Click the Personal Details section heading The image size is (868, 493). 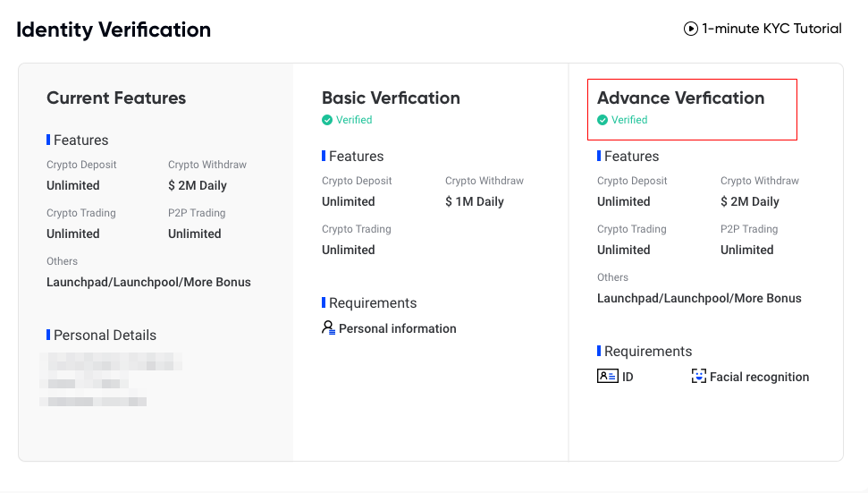[x=105, y=336]
